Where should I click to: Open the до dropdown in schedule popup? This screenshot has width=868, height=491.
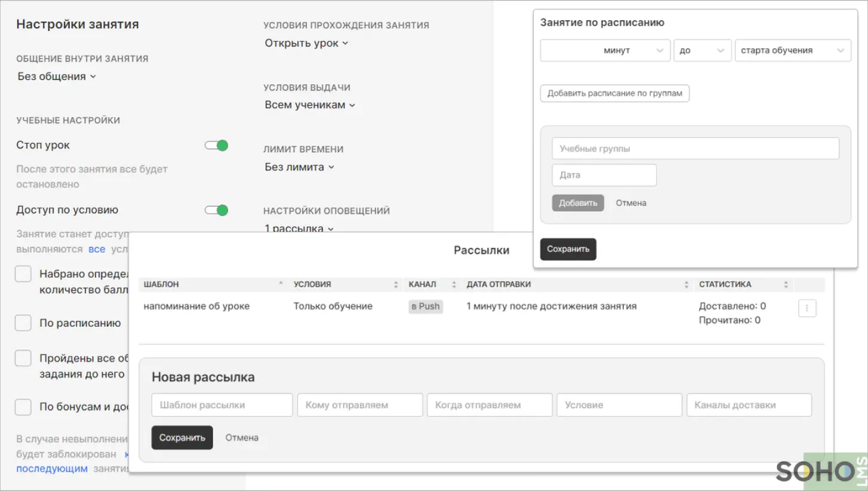click(703, 50)
